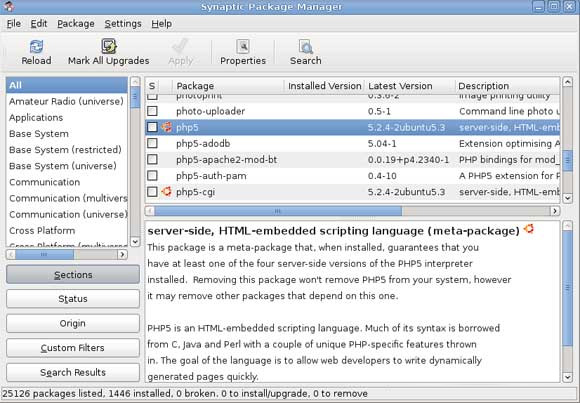Open the Help menu
The width and height of the screenshot is (580, 403).
click(161, 24)
